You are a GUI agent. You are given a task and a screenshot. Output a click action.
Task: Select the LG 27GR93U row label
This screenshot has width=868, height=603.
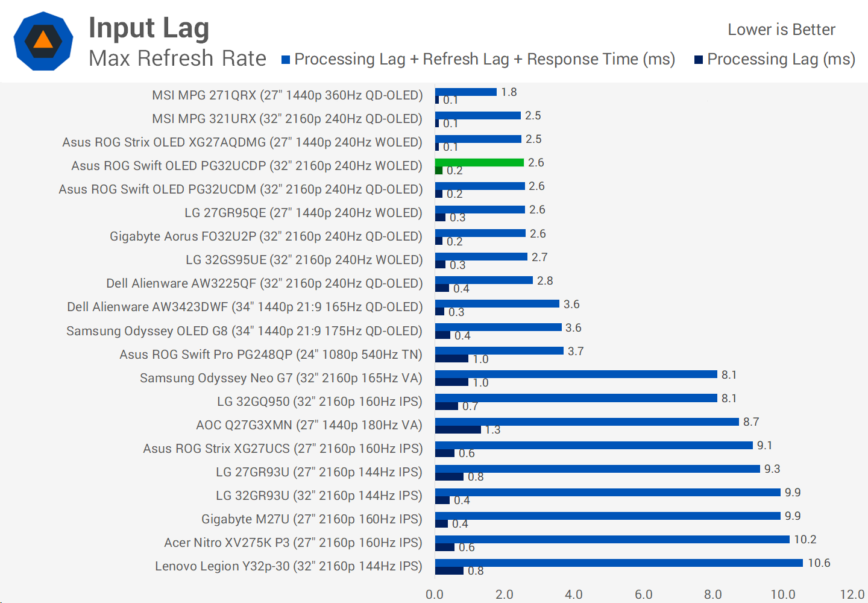[x=319, y=472]
